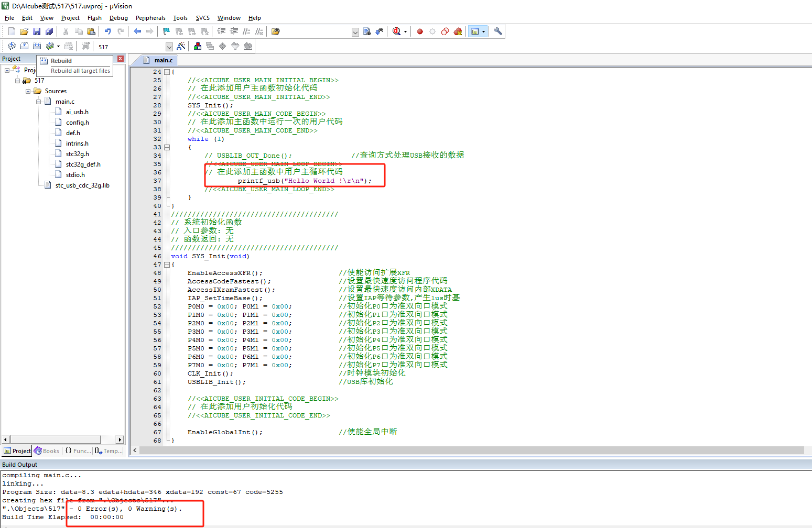Undo the last edit
Image resolution: width=812 pixels, height=528 pixels.
coord(108,31)
